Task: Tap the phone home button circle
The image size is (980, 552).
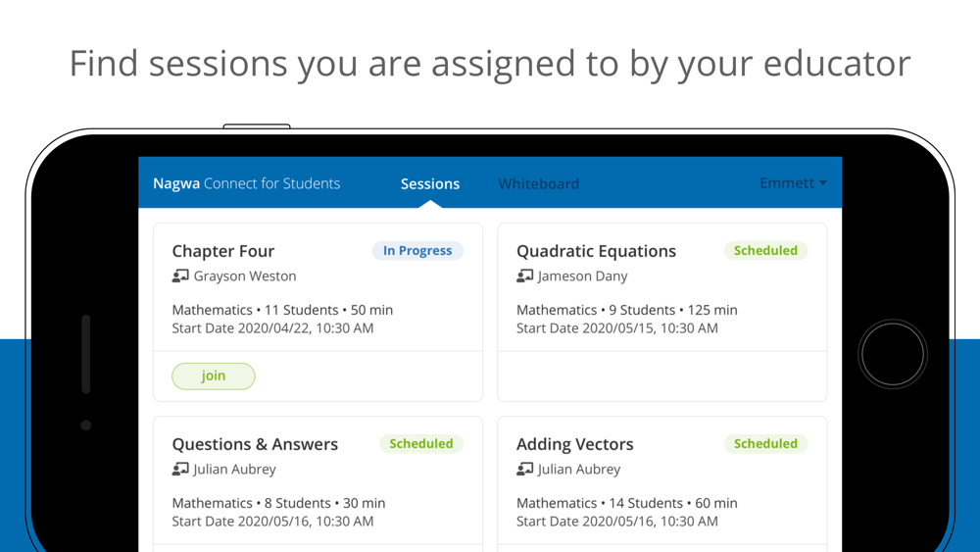Action: (x=893, y=355)
